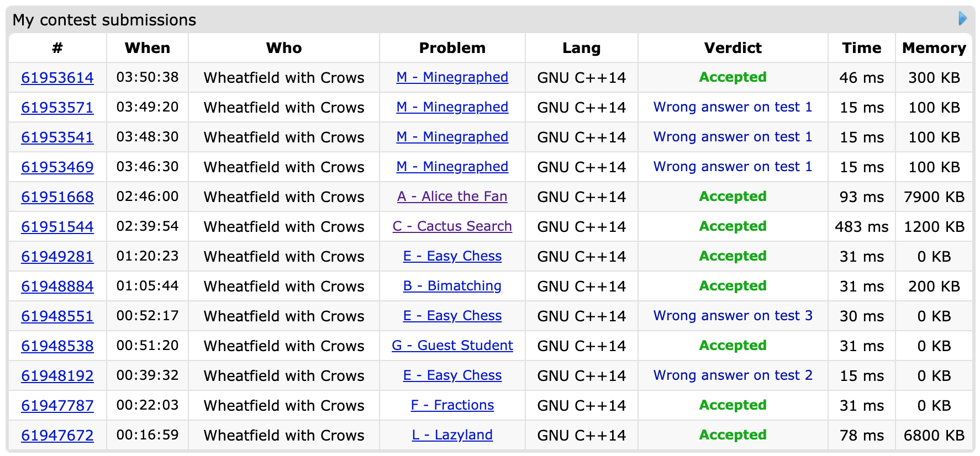Click the Problem column header
Viewport: 980px width, 456px height.
click(x=452, y=48)
